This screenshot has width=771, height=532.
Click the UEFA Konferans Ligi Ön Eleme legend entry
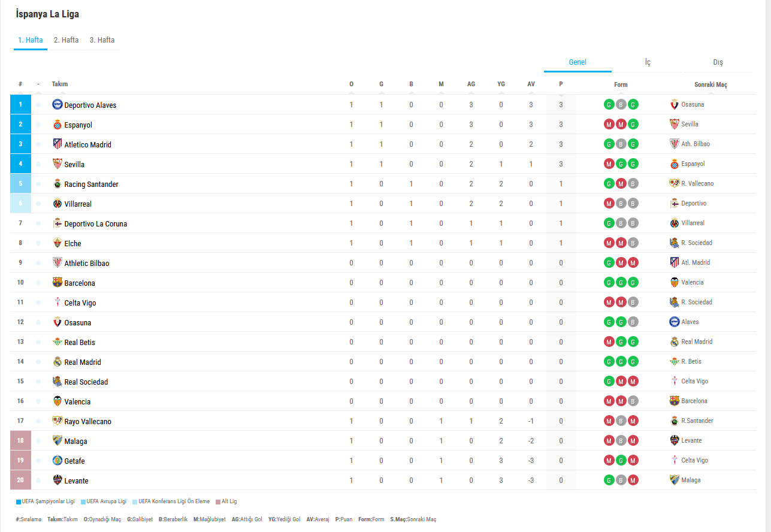pos(171,501)
